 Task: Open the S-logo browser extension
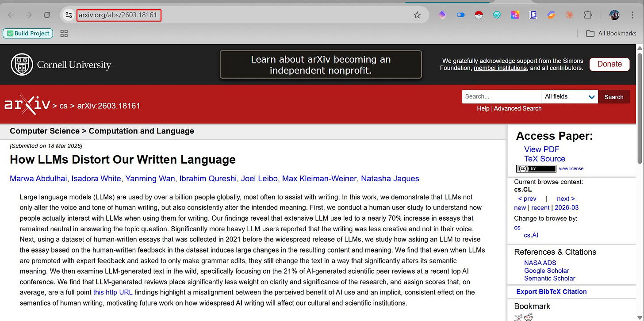[x=533, y=15]
